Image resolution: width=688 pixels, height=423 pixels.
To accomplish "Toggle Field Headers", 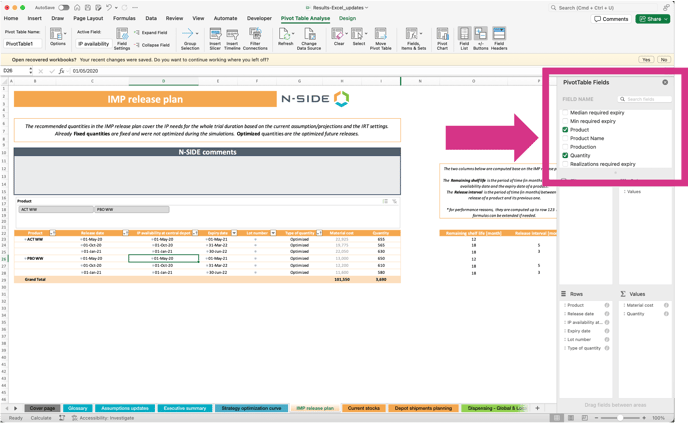I will tap(499, 39).
